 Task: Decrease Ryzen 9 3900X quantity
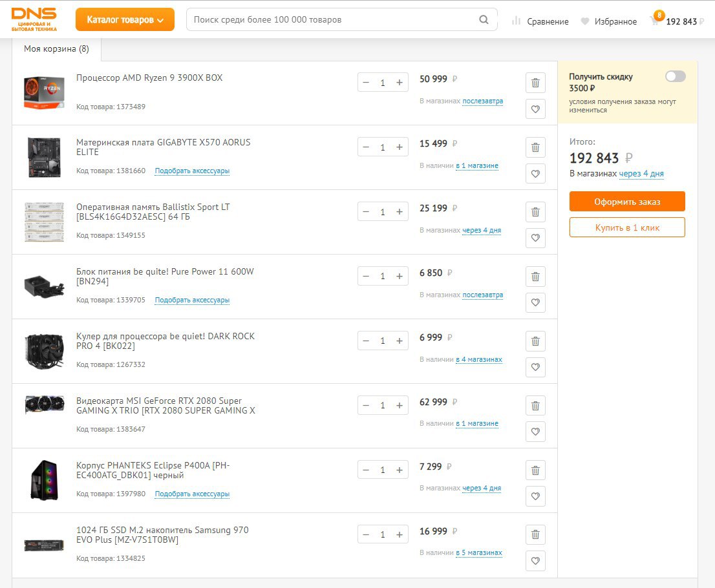click(x=366, y=83)
